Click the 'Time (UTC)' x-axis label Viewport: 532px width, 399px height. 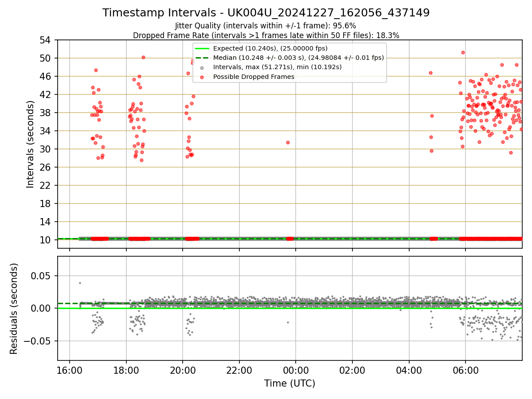point(289,383)
